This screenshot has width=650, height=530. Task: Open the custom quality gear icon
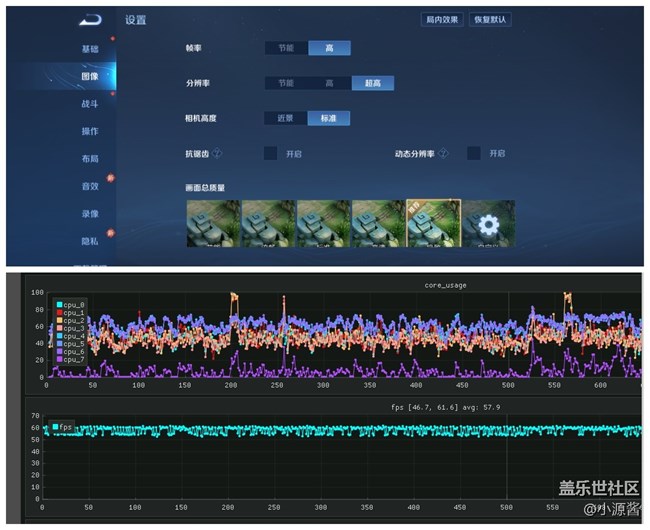489,223
